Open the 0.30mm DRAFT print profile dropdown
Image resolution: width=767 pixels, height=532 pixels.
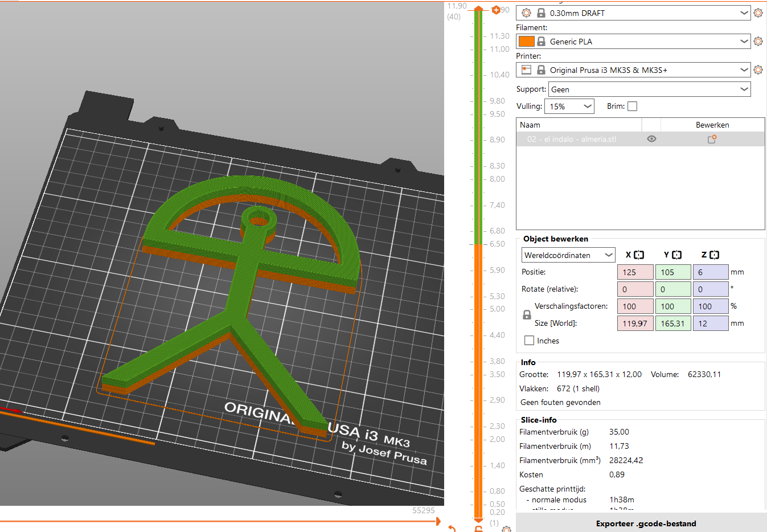coord(633,13)
